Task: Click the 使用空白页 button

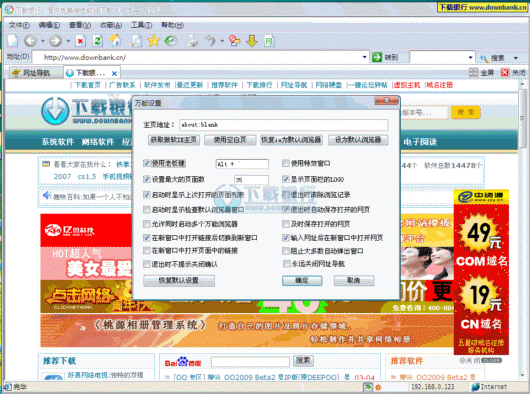Action: point(230,140)
